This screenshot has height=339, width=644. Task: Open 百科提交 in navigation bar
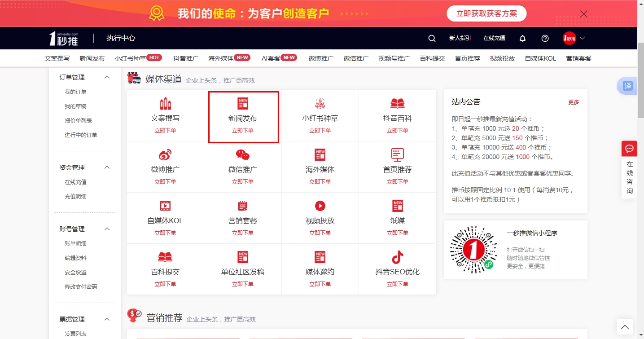point(432,58)
